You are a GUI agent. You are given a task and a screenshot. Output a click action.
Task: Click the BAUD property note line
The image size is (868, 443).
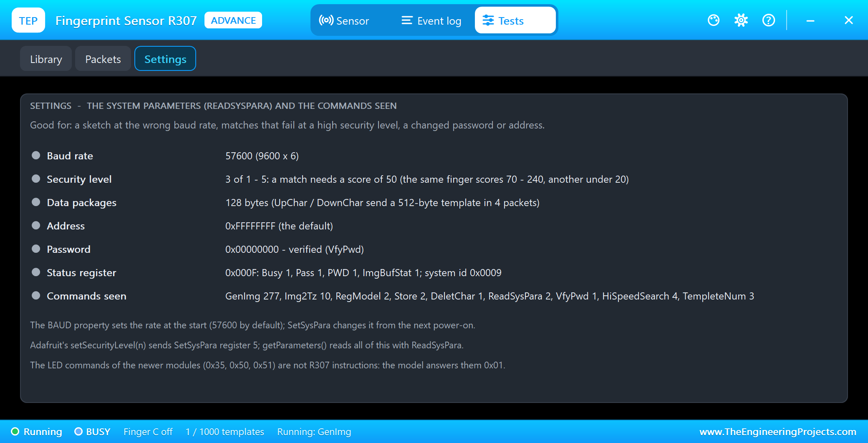click(252, 325)
